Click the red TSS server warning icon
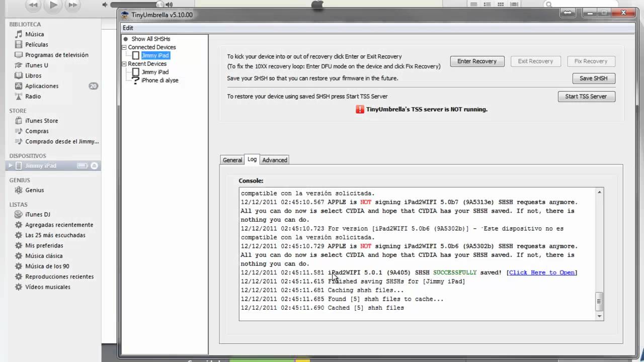This screenshot has width=644, height=362. point(360,109)
